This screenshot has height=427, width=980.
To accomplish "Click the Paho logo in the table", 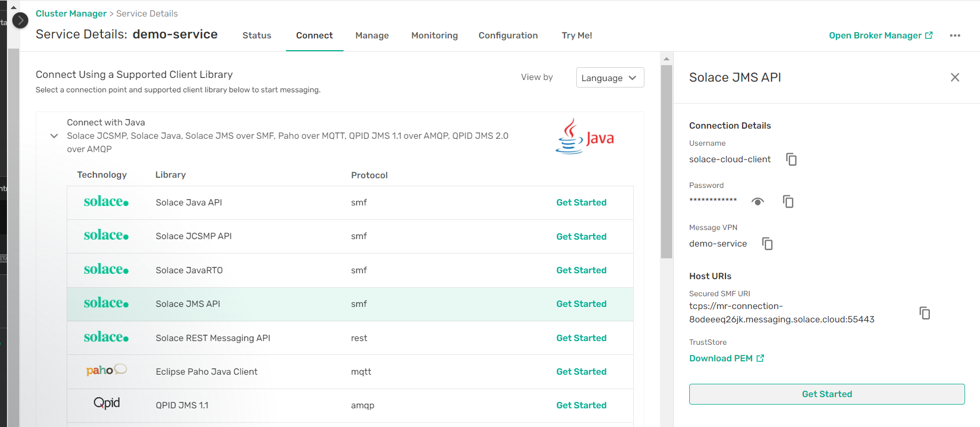I will coord(106,370).
